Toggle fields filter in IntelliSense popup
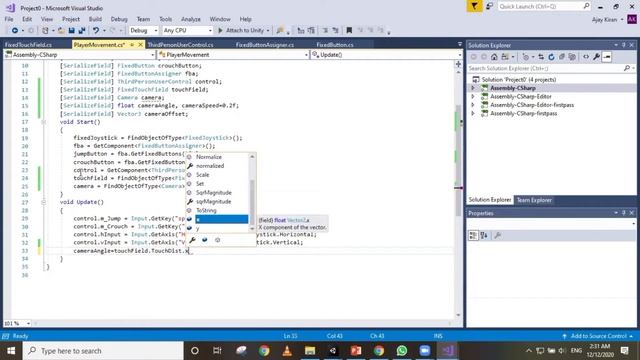640x360 pixels. click(205, 240)
